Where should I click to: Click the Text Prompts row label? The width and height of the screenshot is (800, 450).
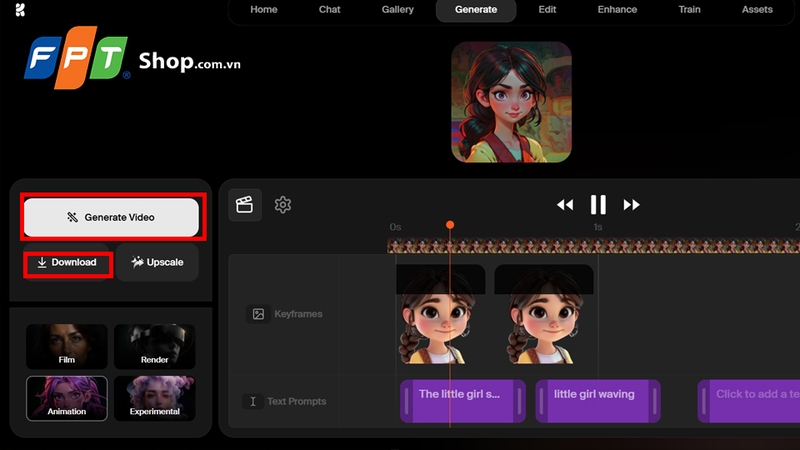point(296,402)
